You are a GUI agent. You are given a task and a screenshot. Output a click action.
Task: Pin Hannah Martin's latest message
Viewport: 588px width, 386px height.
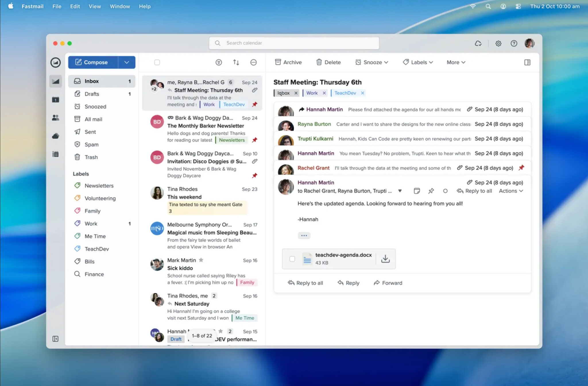click(x=431, y=191)
